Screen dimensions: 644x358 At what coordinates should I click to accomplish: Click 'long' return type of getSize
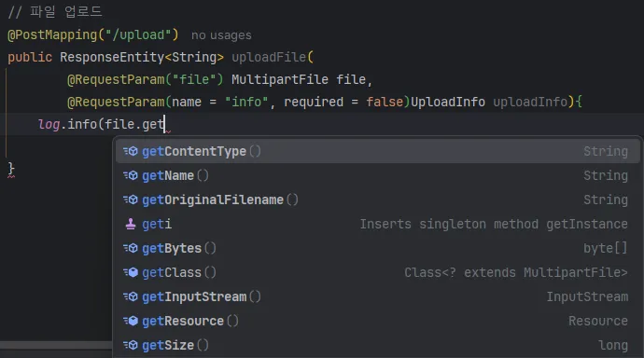point(613,345)
